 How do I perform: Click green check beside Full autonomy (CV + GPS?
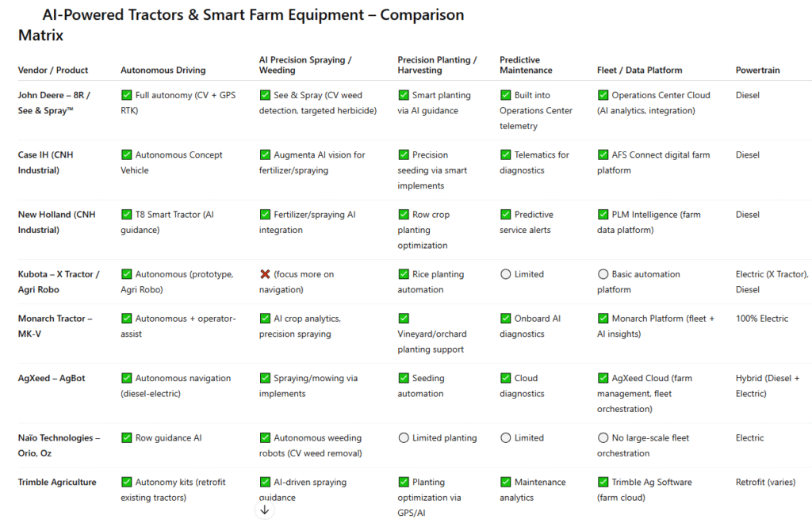click(126, 95)
